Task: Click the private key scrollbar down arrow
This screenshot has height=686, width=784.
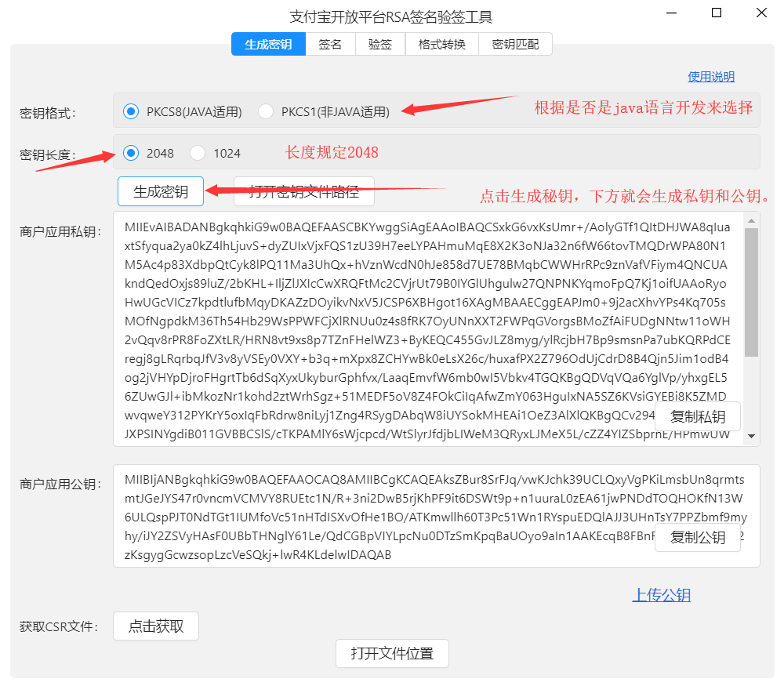Action: pyautogui.click(x=752, y=437)
